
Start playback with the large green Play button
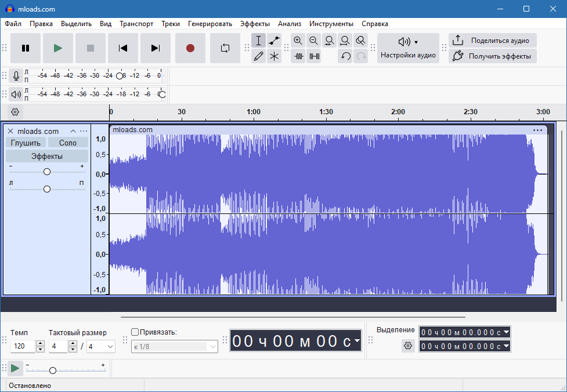pos(58,48)
